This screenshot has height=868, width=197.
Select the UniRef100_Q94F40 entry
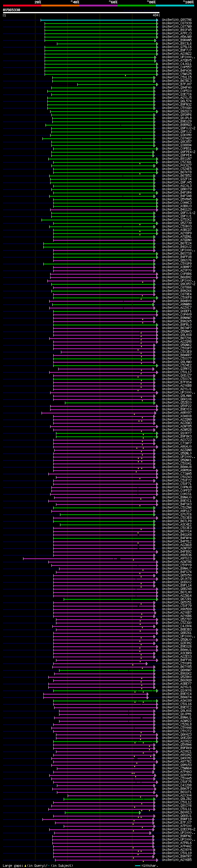[177, 88]
